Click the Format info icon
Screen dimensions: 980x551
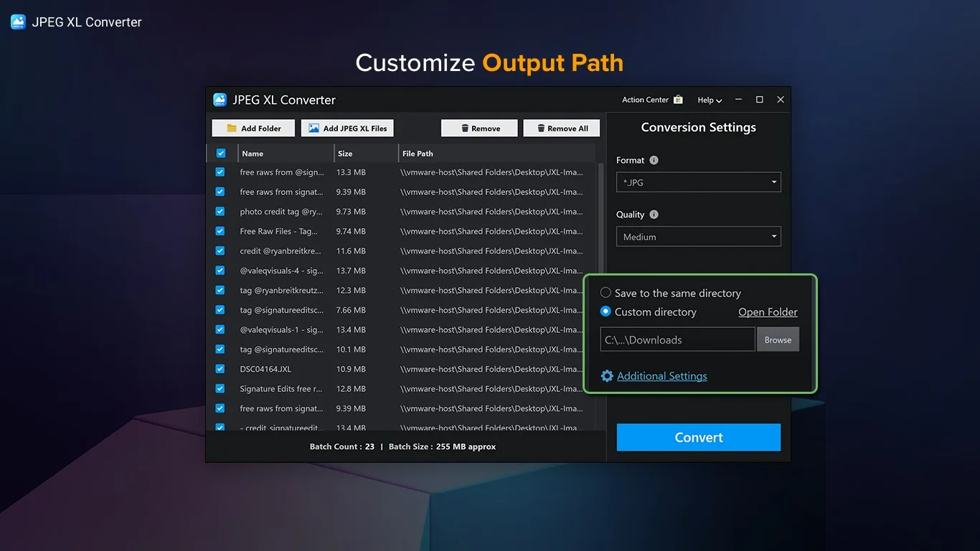654,160
